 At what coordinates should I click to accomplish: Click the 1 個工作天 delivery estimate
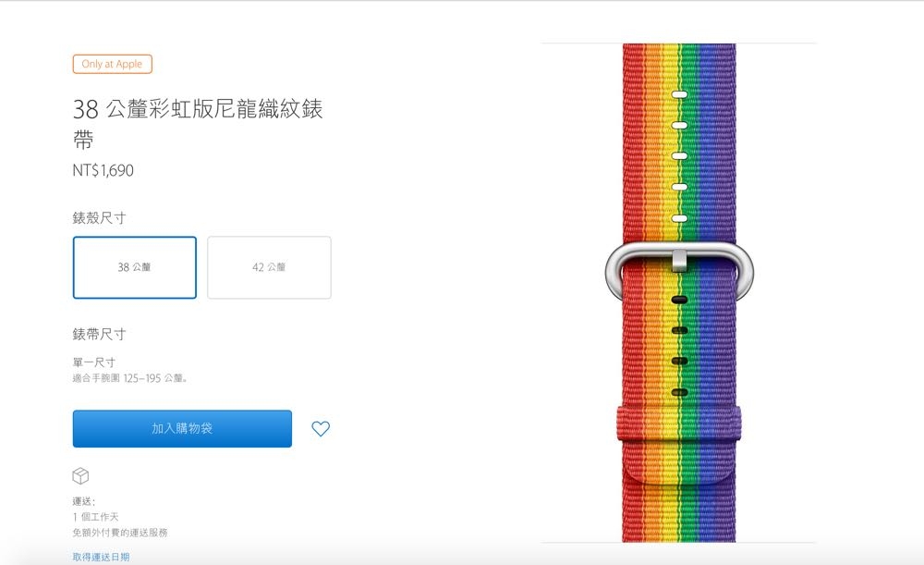point(95,517)
